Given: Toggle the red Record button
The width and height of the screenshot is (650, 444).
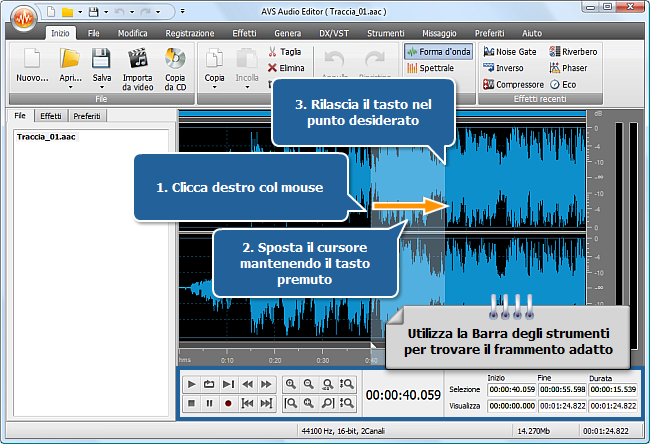Looking at the screenshot, I should [x=228, y=403].
